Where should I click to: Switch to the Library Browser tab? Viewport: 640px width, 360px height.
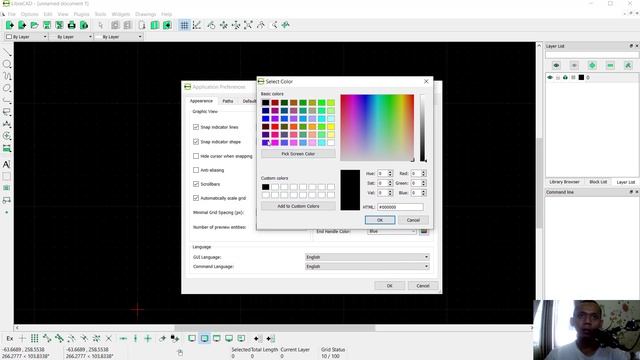[564, 182]
